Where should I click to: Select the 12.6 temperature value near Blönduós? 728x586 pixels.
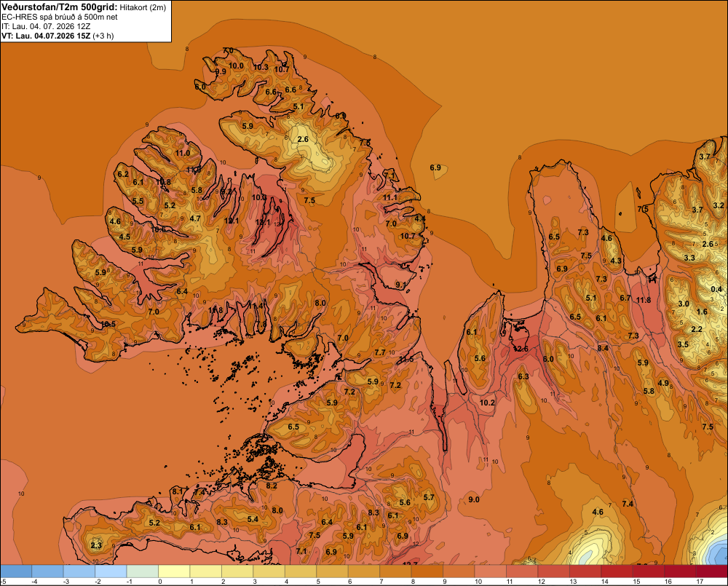coord(521,349)
